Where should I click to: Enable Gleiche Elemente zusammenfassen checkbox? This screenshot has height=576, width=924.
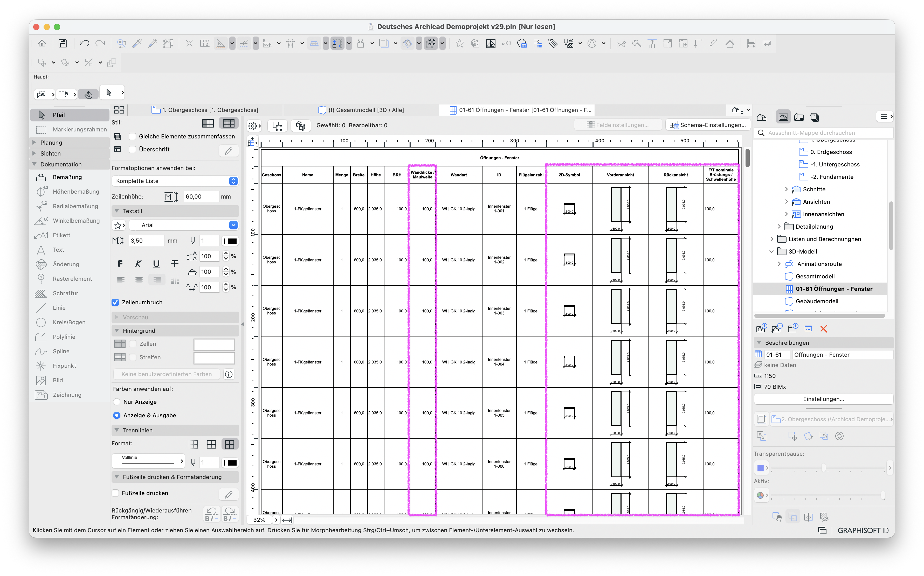click(132, 136)
